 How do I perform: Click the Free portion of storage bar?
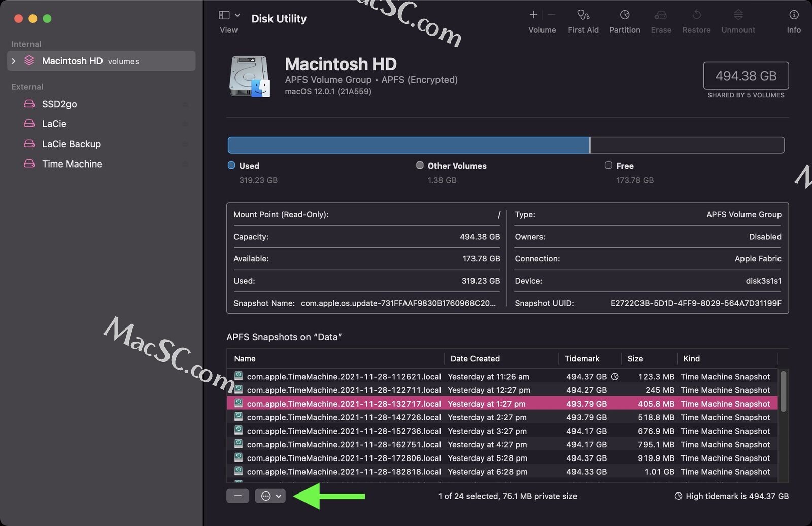coord(687,145)
